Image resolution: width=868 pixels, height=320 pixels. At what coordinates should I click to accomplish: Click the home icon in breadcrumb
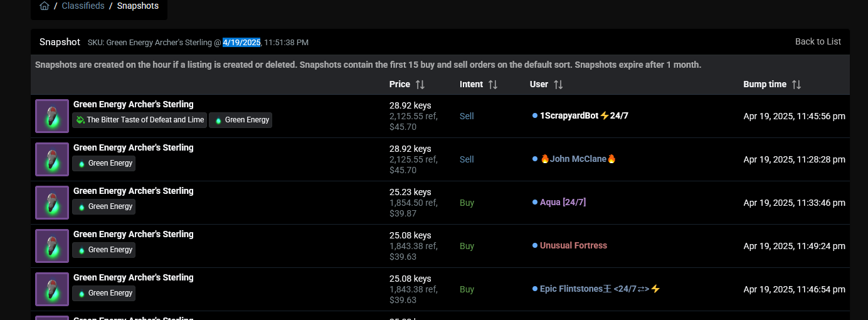click(44, 6)
